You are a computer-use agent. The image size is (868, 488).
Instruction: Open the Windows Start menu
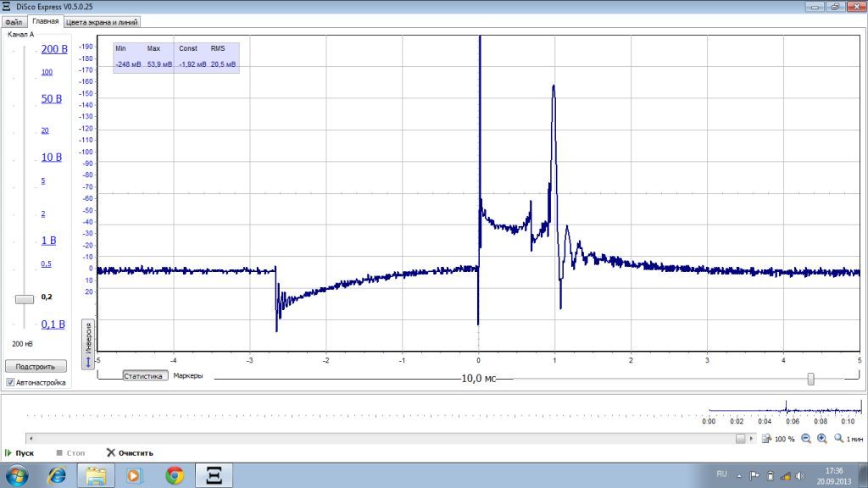click(x=17, y=476)
